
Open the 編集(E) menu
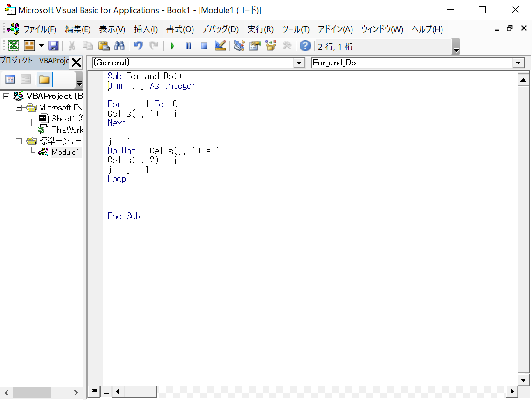coord(78,29)
